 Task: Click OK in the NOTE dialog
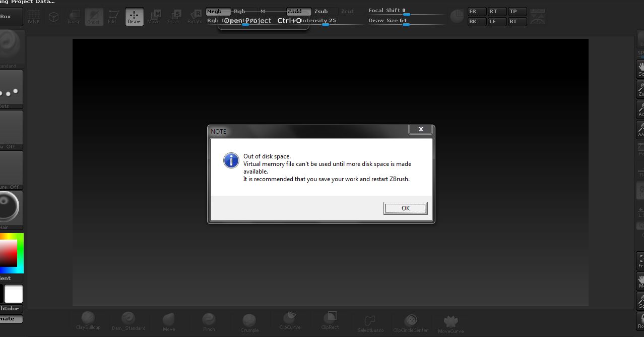click(405, 208)
